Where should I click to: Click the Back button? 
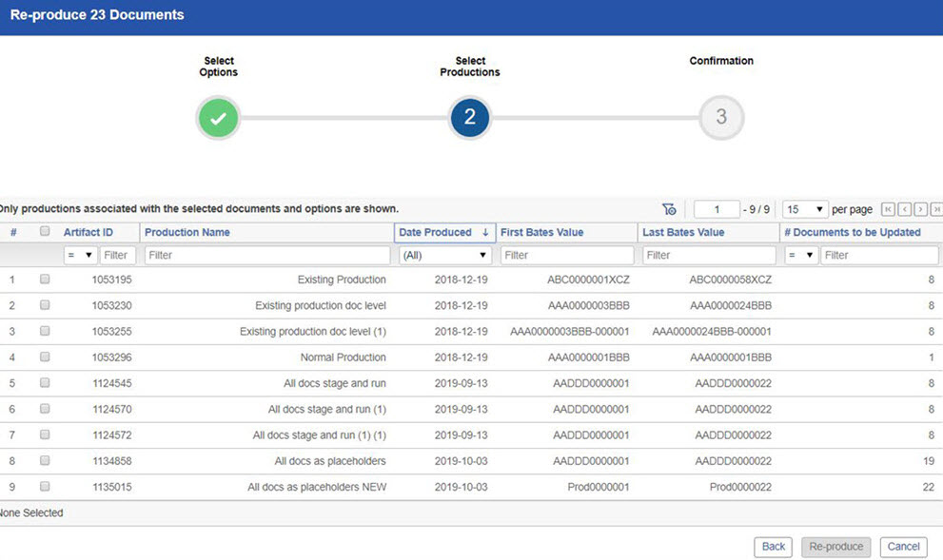(773, 547)
